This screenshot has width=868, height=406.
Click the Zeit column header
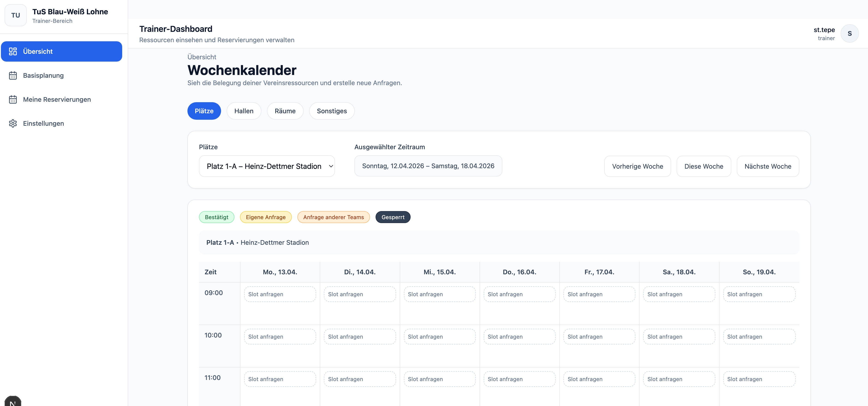219,272
